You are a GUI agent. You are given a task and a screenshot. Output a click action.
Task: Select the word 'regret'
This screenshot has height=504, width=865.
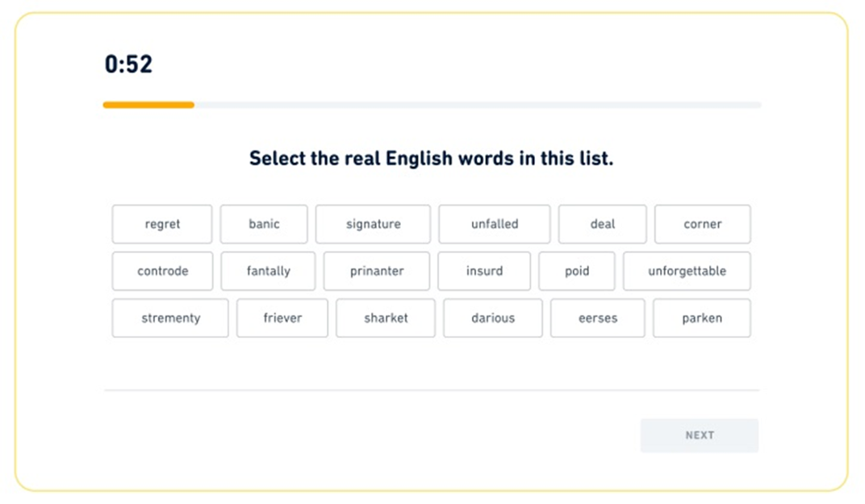(162, 224)
